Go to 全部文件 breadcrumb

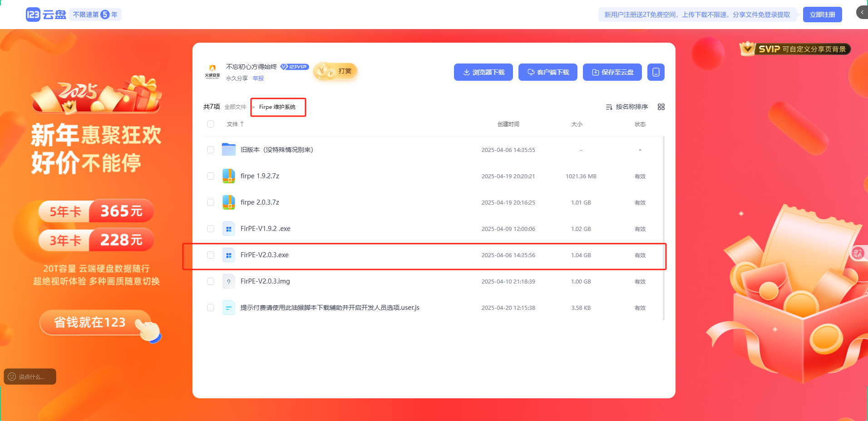tap(235, 107)
